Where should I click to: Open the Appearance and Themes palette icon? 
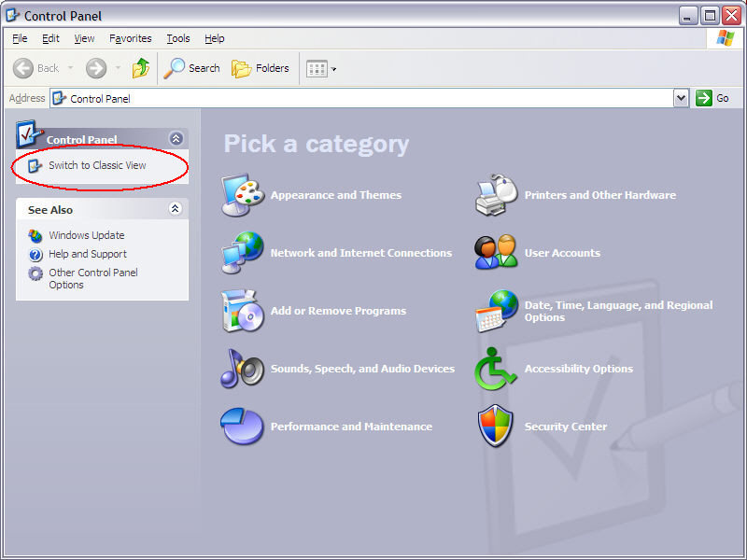point(243,195)
